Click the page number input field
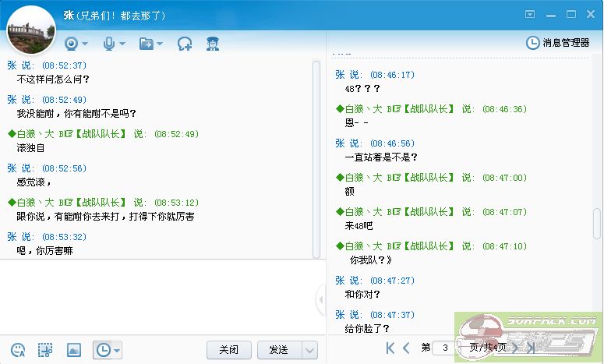 [x=445, y=348]
